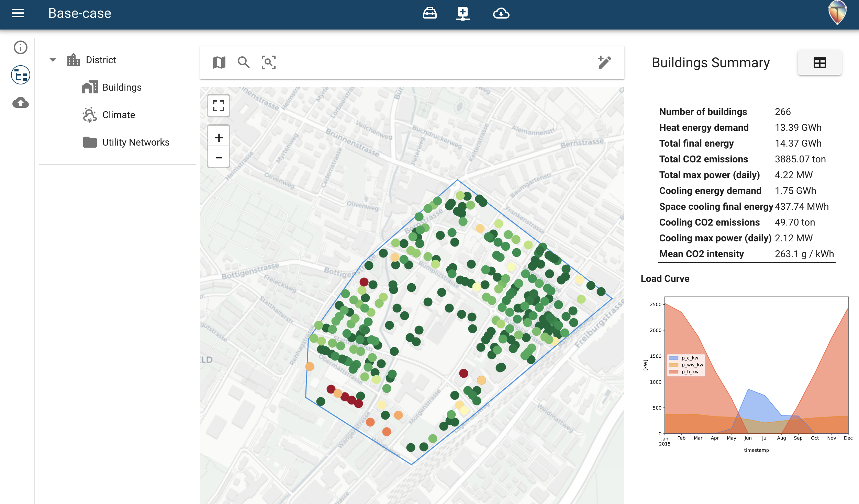Click the p_ww_kw legend entry

click(x=686, y=365)
